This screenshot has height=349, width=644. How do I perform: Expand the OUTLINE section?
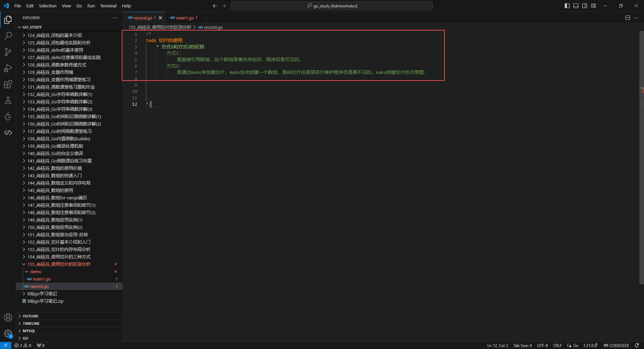pos(69,316)
